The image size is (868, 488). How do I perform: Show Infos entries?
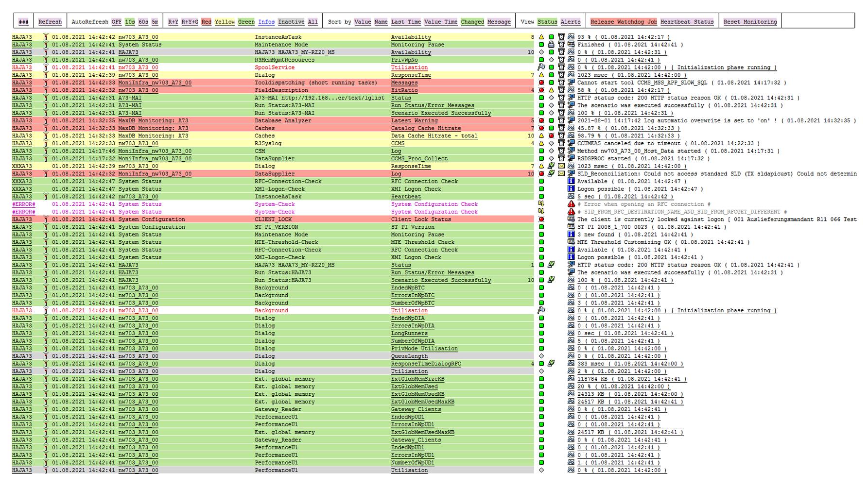[266, 22]
